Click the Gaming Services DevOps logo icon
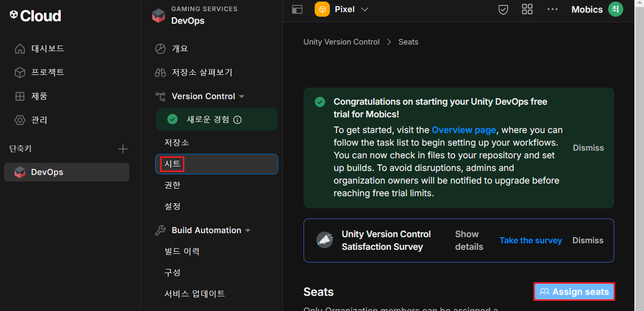Image resolution: width=644 pixels, height=311 pixels. pyautogui.click(x=159, y=16)
